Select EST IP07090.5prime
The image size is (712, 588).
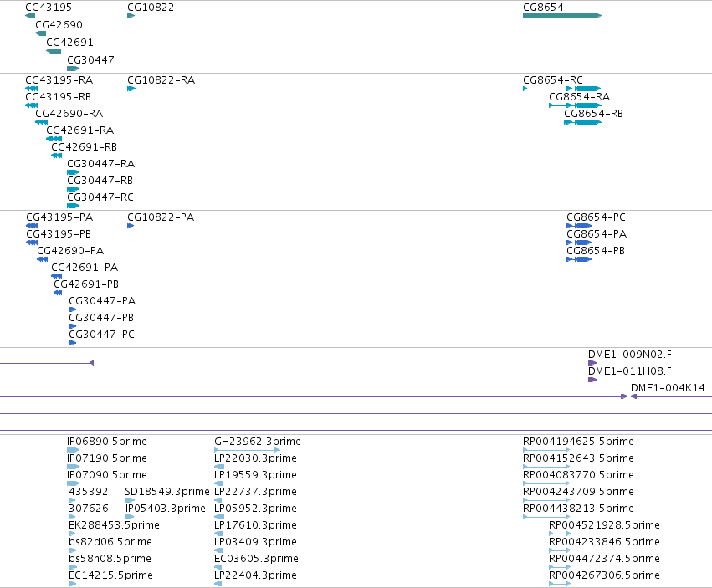[x=108, y=475]
